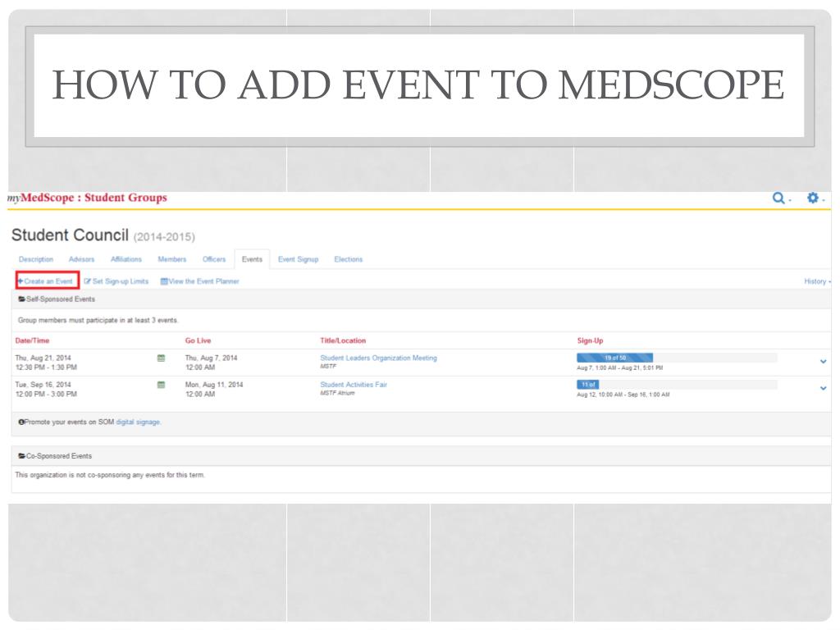Sort by Date/Time column header

pyautogui.click(x=32, y=340)
